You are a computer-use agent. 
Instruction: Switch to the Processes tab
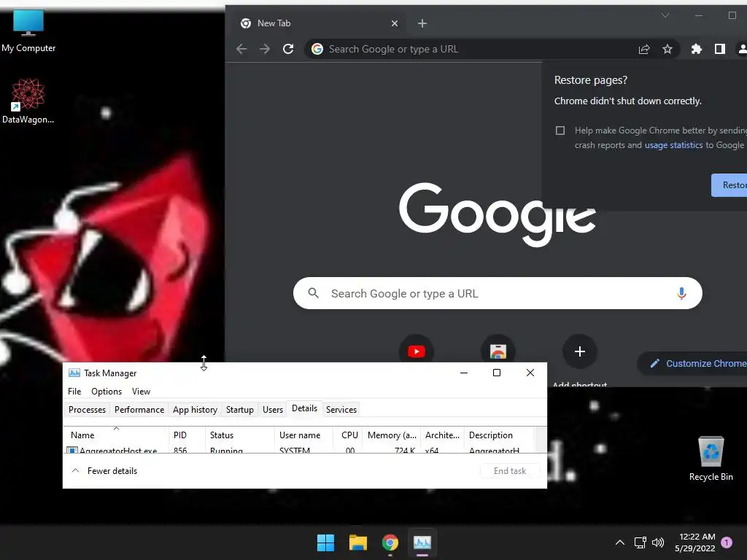tap(87, 410)
